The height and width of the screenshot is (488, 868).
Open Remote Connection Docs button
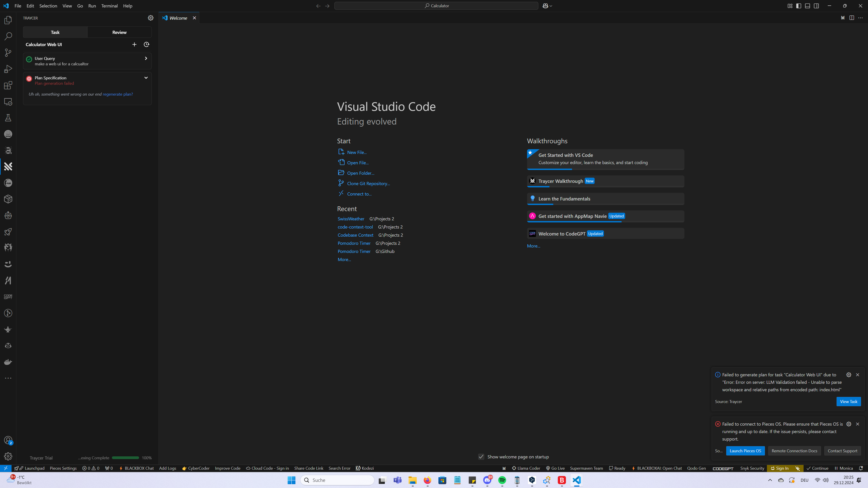point(795,451)
